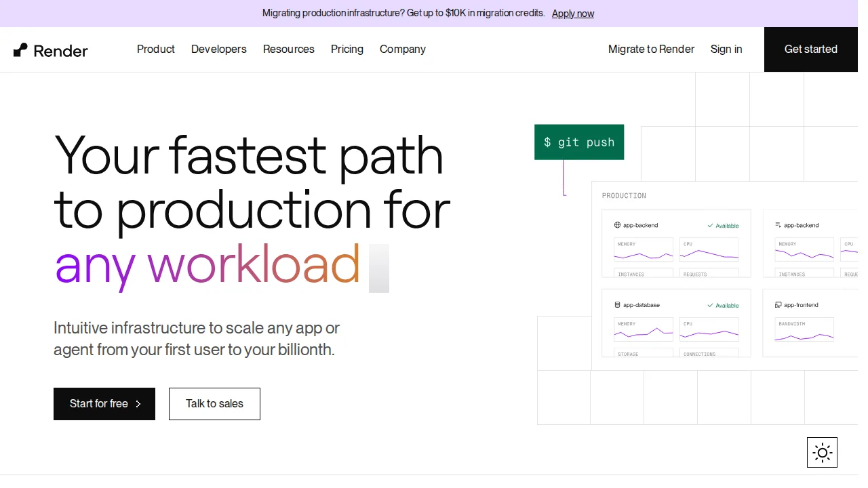Click the "Intuitive infrastructure" subtitle text
Viewport: 868px width, 488px height.
point(197,339)
